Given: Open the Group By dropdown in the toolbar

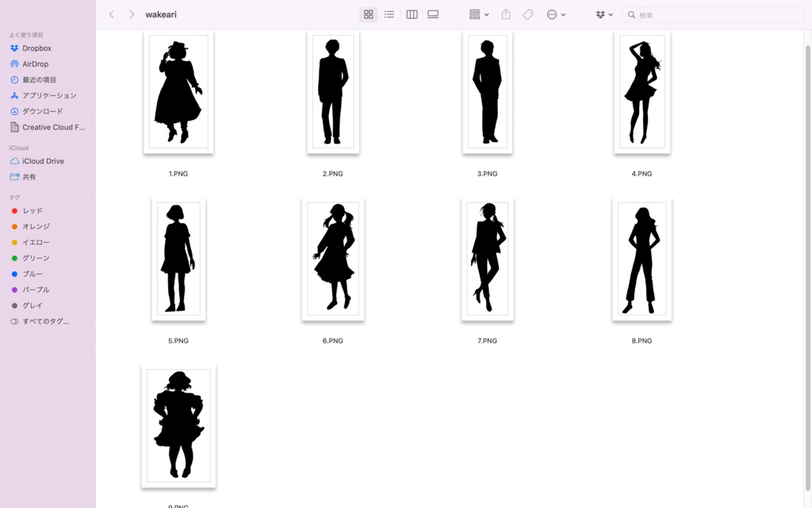Looking at the screenshot, I should coord(476,13).
